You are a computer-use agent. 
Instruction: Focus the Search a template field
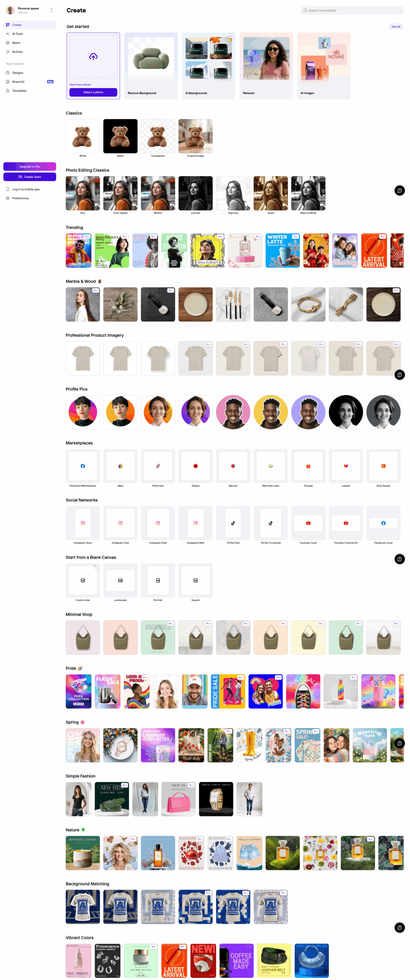(351, 10)
